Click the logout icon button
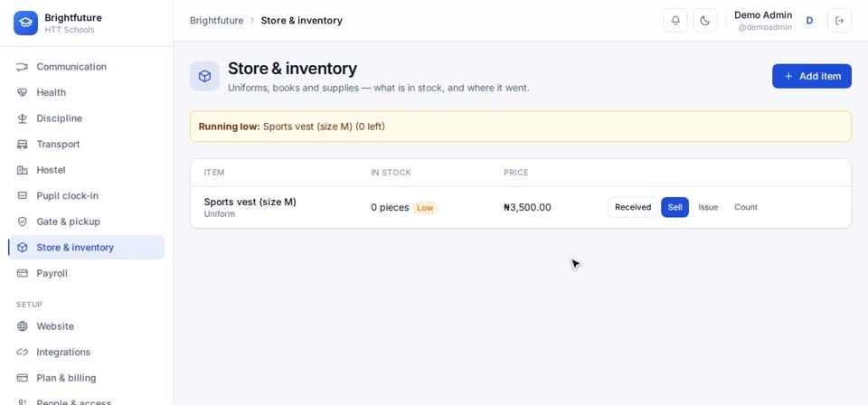This screenshot has height=405, width=868. coord(839,21)
